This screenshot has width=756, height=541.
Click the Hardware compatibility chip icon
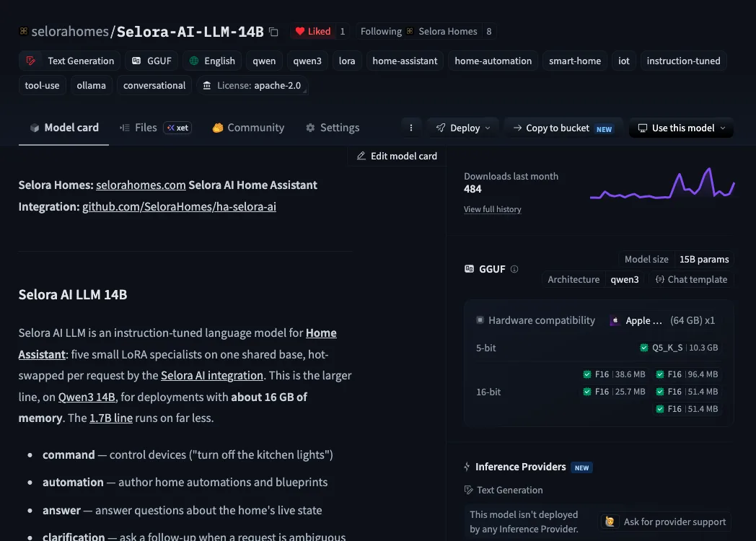(480, 320)
